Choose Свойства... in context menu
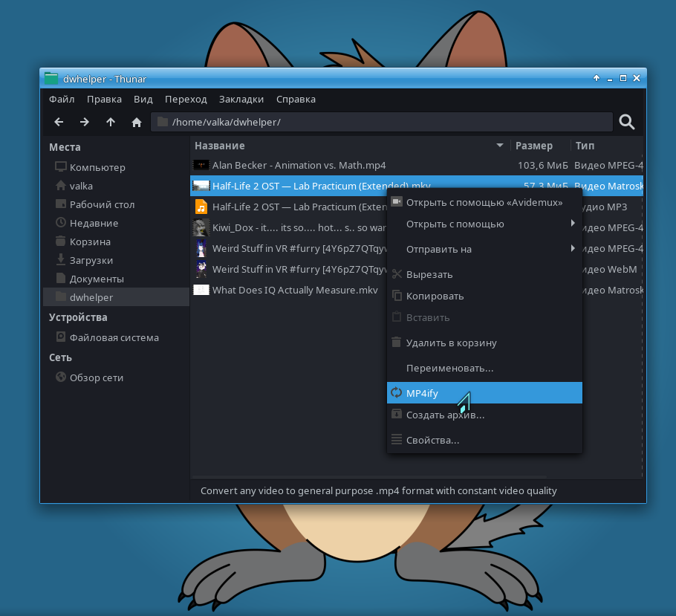The image size is (676, 616). 484,440
